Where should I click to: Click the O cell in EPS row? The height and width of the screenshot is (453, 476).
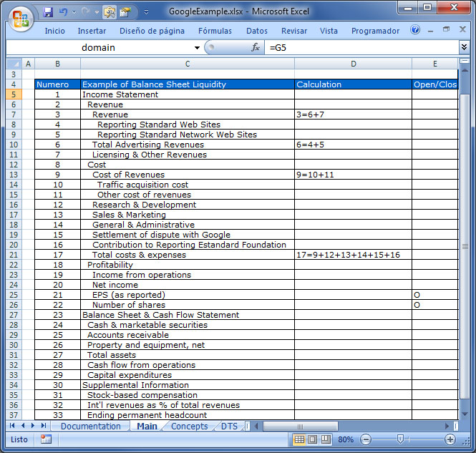[x=434, y=295]
